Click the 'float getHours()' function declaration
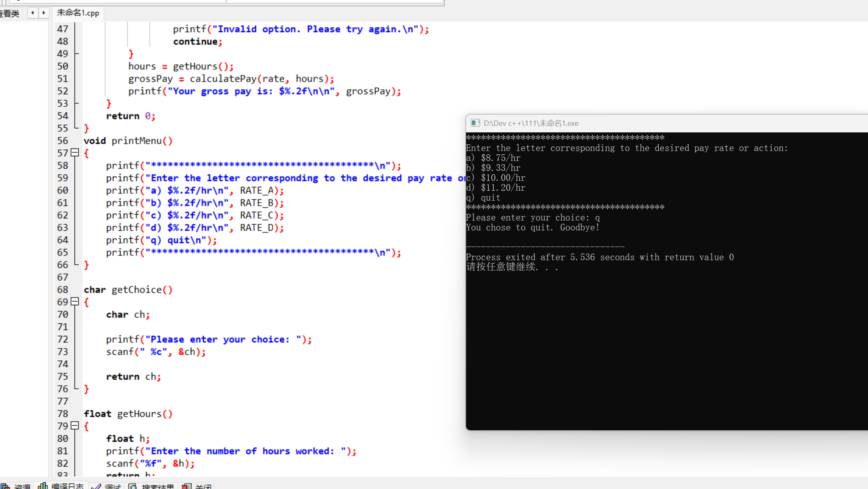 [x=128, y=414]
